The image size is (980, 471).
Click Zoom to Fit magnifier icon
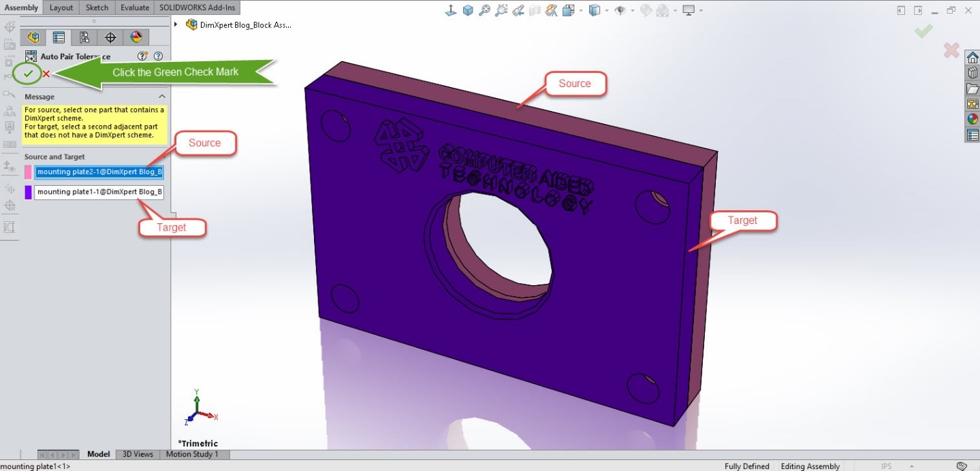coord(484,10)
